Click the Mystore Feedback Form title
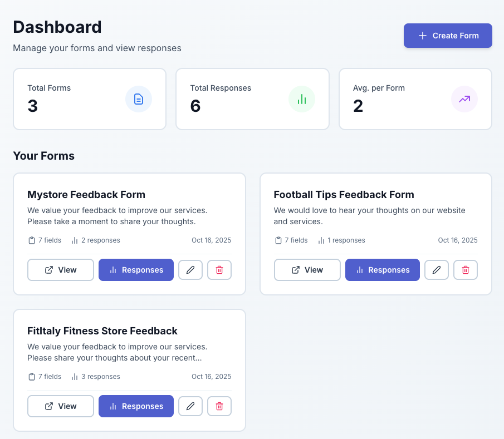This screenshot has width=504, height=439. (86, 195)
